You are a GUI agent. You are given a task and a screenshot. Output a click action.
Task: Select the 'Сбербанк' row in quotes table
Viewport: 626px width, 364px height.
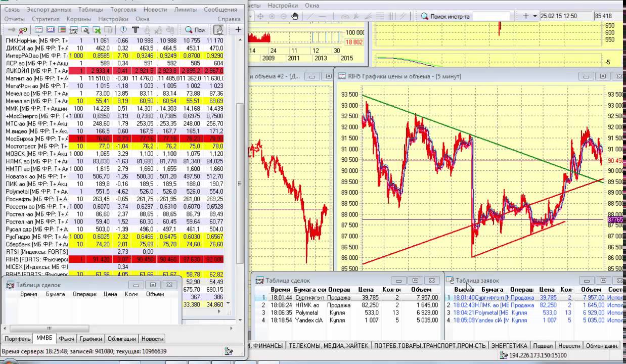point(114,244)
